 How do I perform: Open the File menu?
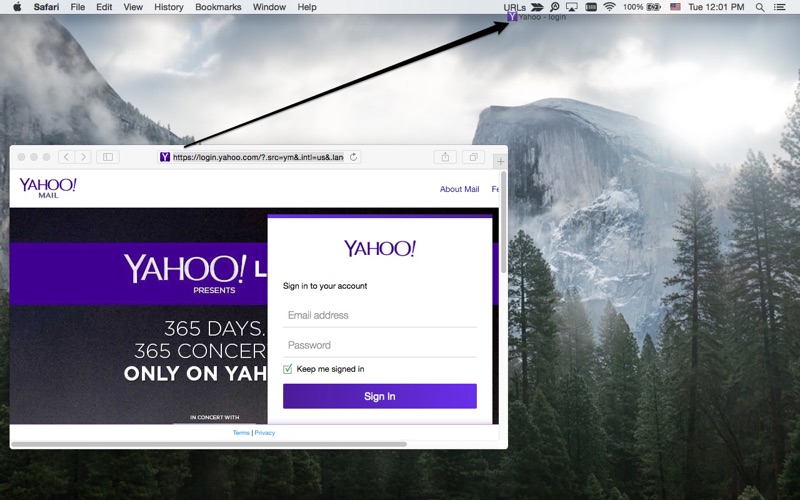coord(78,7)
